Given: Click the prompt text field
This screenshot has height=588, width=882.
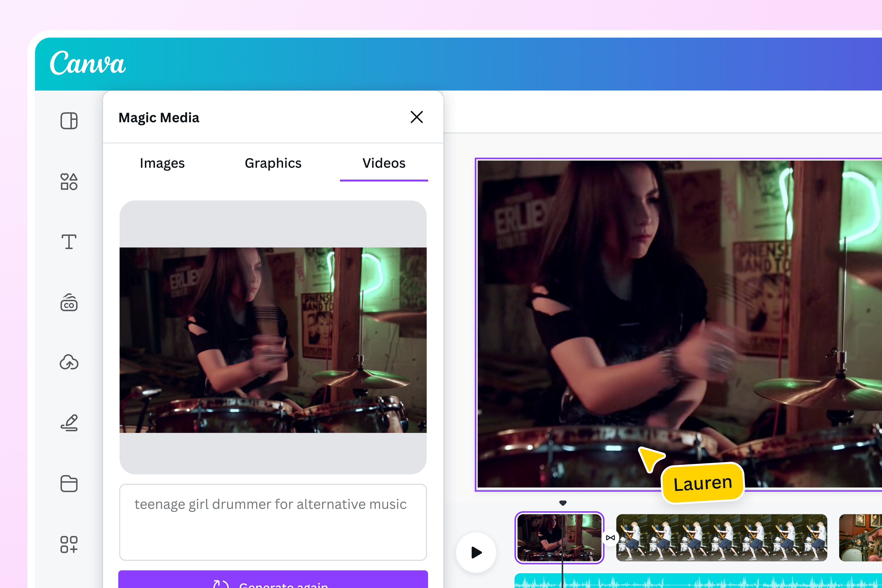Looking at the screenshot, I should [x=273, y=522].
